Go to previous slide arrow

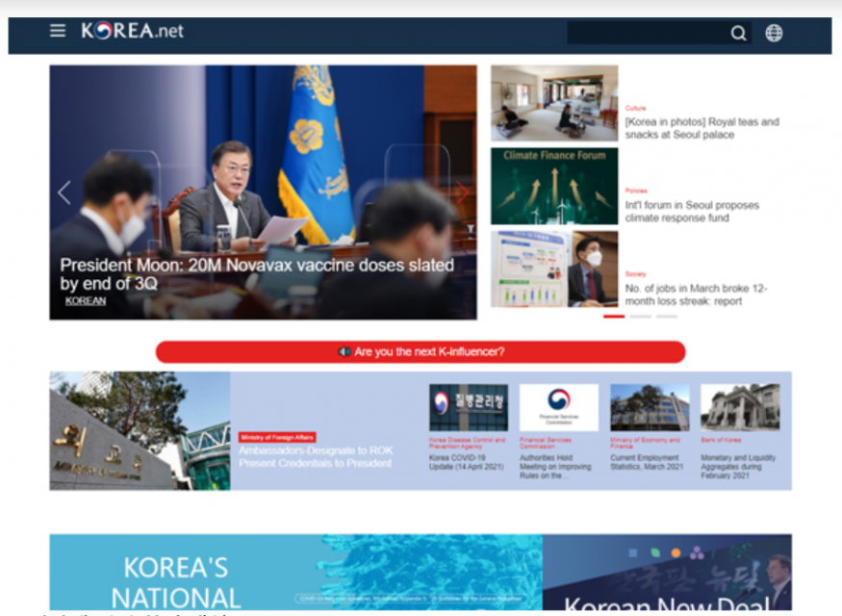(x=64, y=192)
